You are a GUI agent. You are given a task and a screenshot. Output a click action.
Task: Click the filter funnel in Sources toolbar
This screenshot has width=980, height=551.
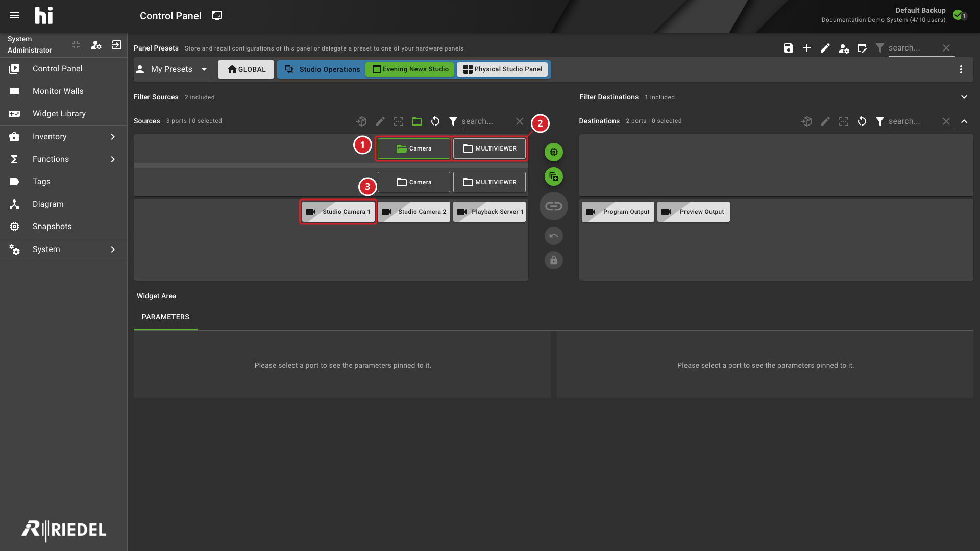(x=453, y=121)
